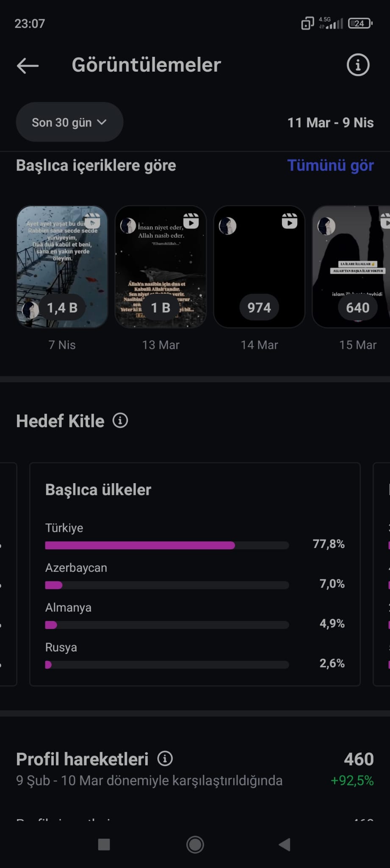
Task: Tap the 974 view count badge
Action: (259, 308)
